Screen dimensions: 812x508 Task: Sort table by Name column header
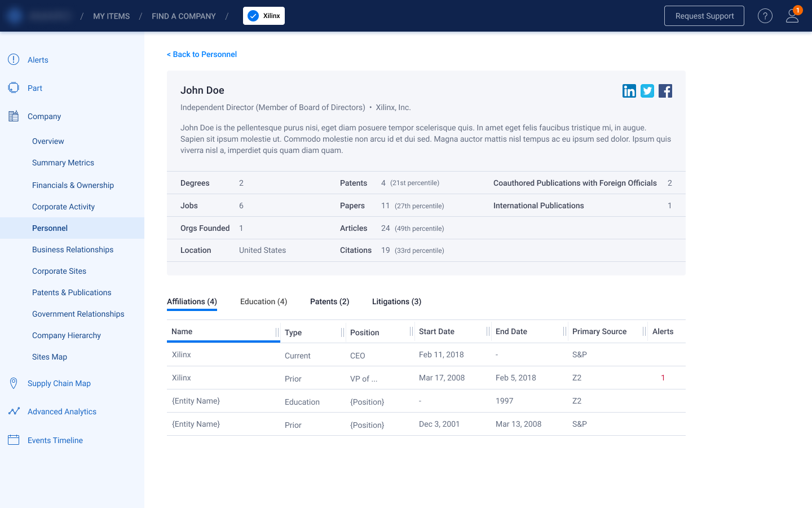tap(182, 331)
